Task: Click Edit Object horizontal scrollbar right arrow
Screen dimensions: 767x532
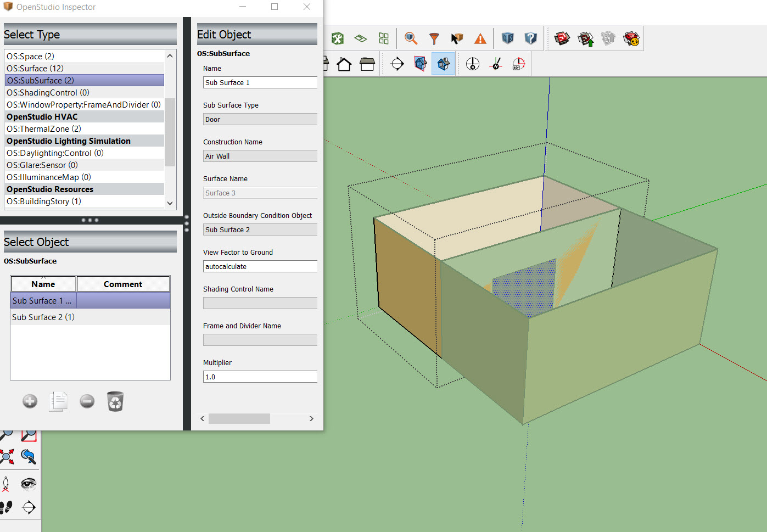Action: click(311, 418)
